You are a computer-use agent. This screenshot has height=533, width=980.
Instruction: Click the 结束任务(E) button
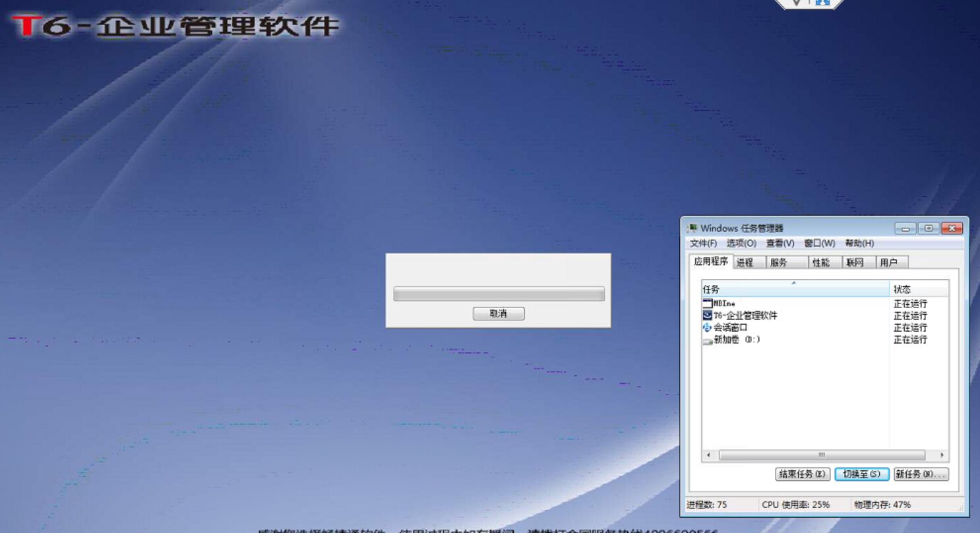[x=803, y=474]
